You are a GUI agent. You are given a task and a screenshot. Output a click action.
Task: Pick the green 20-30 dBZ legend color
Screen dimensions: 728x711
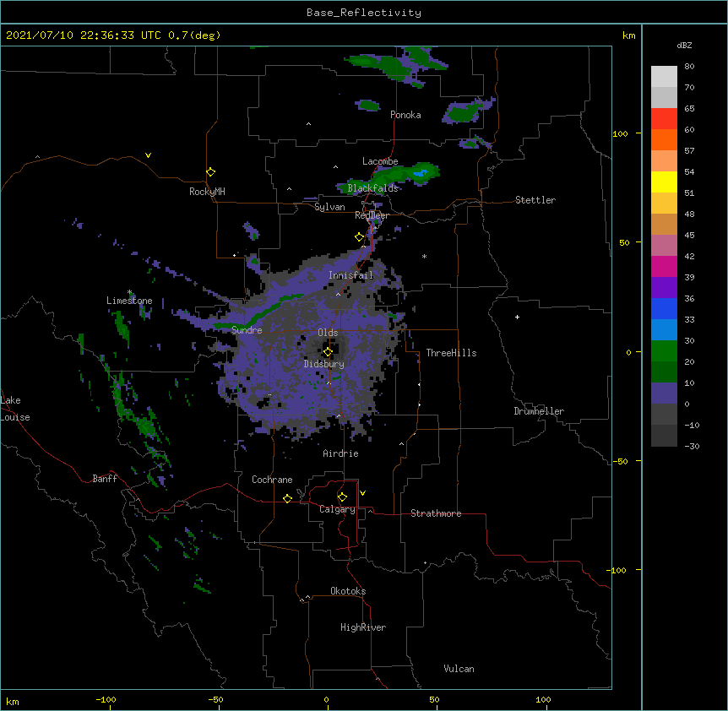click(x=664, y=351)
